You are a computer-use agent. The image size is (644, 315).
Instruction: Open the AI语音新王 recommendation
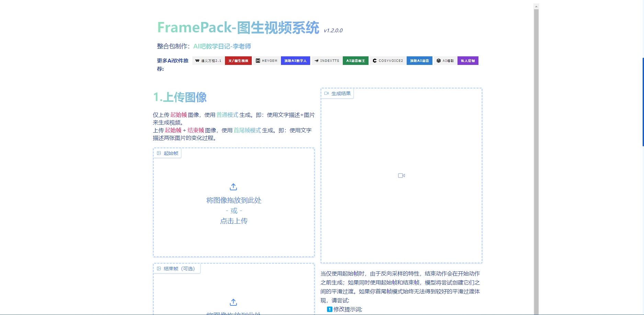(355, 60)
